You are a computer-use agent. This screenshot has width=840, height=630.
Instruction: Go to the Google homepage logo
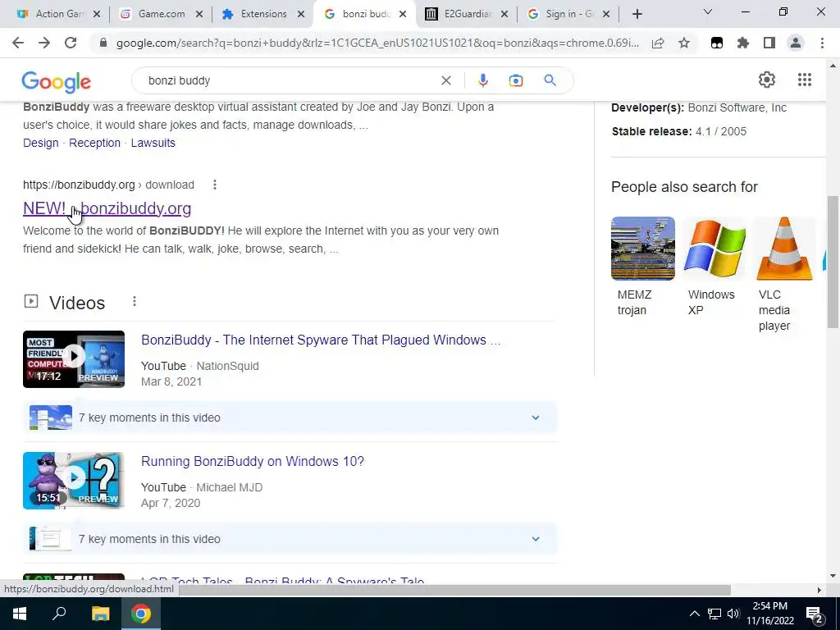point(57,81)
